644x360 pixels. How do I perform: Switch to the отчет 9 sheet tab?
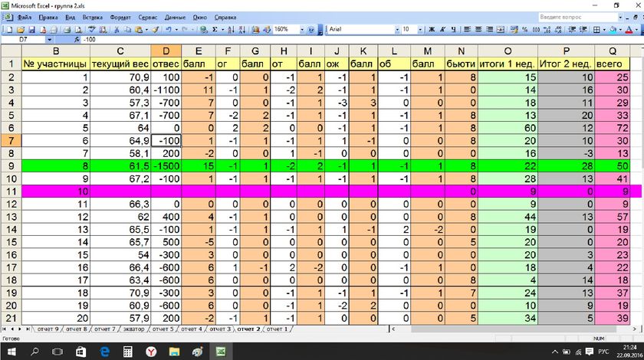click(48, 329)
